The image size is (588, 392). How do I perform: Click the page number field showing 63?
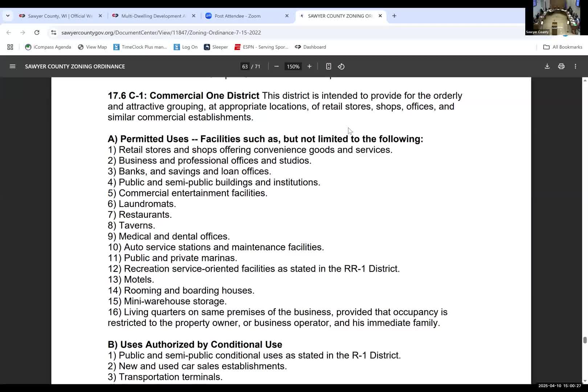click(245, 66)
